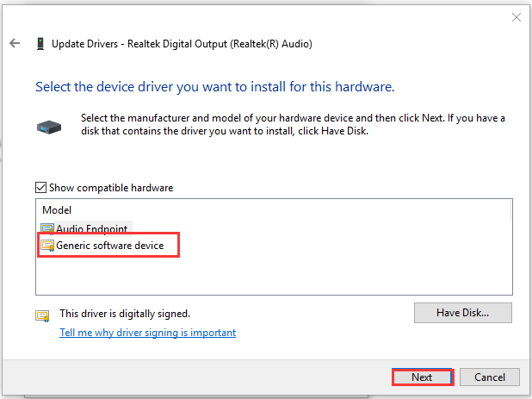This screenshot has height=399, width=532.
Task: Click the Update Drivers window title text
Action: pyautogui.click(x=182, y=44)
